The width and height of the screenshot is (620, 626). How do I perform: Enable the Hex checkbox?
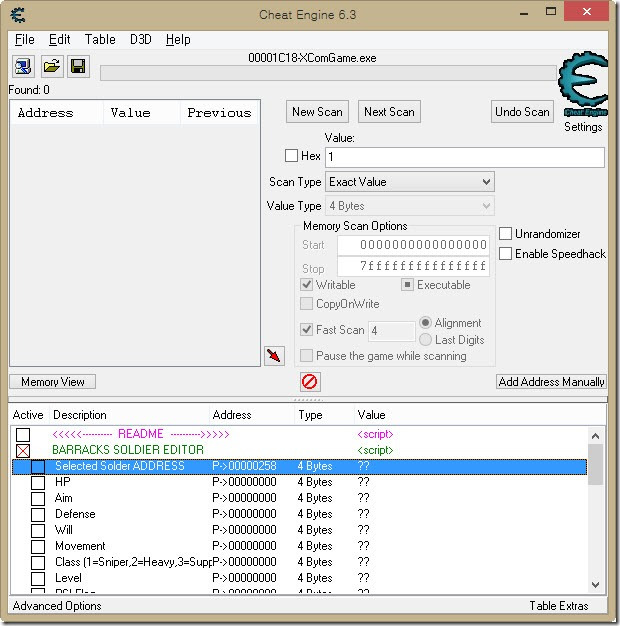click(291, 155)
